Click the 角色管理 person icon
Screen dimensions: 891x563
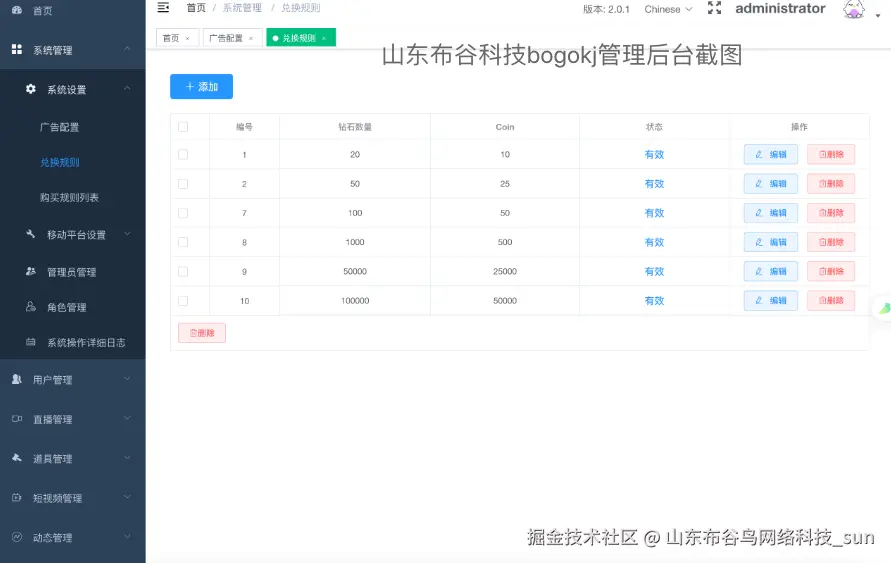pyautogui.click(x=31, y=306)
